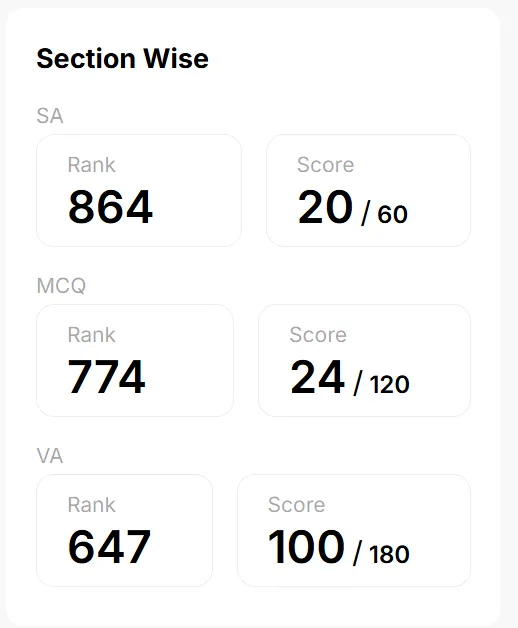Click the MCQ score value 24
Viewport: 518px width, 628px height.
coord(318,377)
